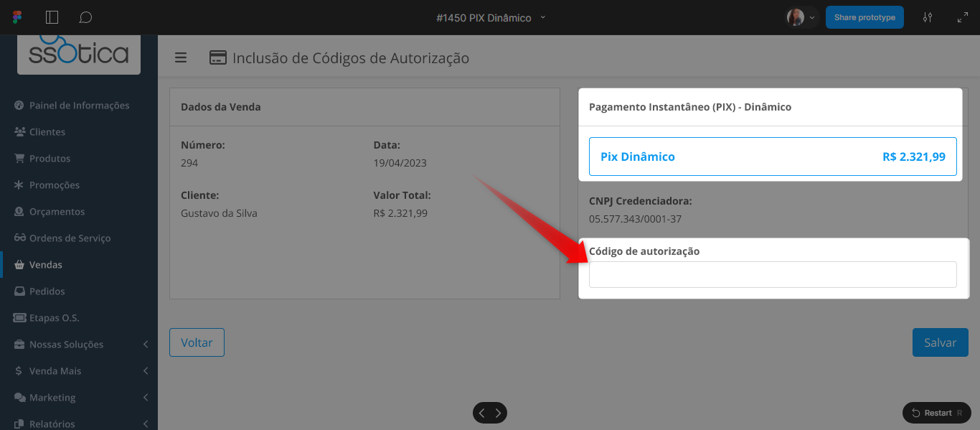Click the Share prototype button
The image size is (980, 430).
pyautogui.click(x=864, y=17)
